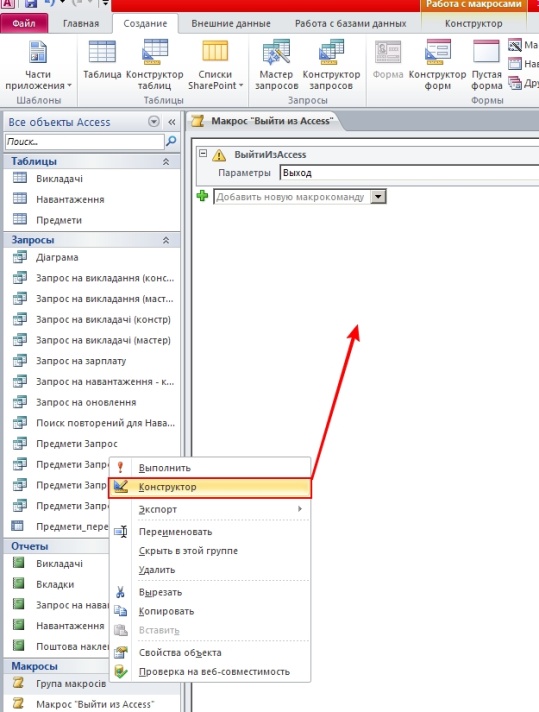The width and height of the screenshot is (539, 712).
Task: Open Конструктор таблиц in the ribbon
Action: (x=154, y=65)
